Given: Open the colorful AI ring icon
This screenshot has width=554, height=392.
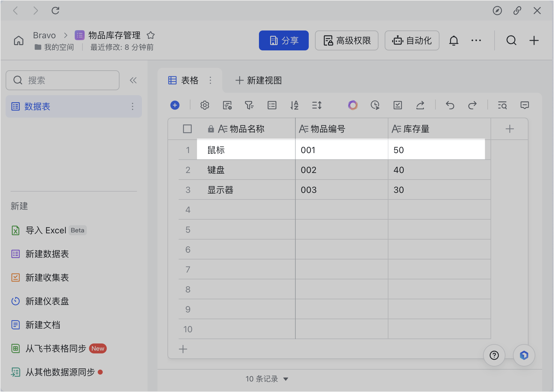Looking at the screenshot, I should (x=353, y=105).
